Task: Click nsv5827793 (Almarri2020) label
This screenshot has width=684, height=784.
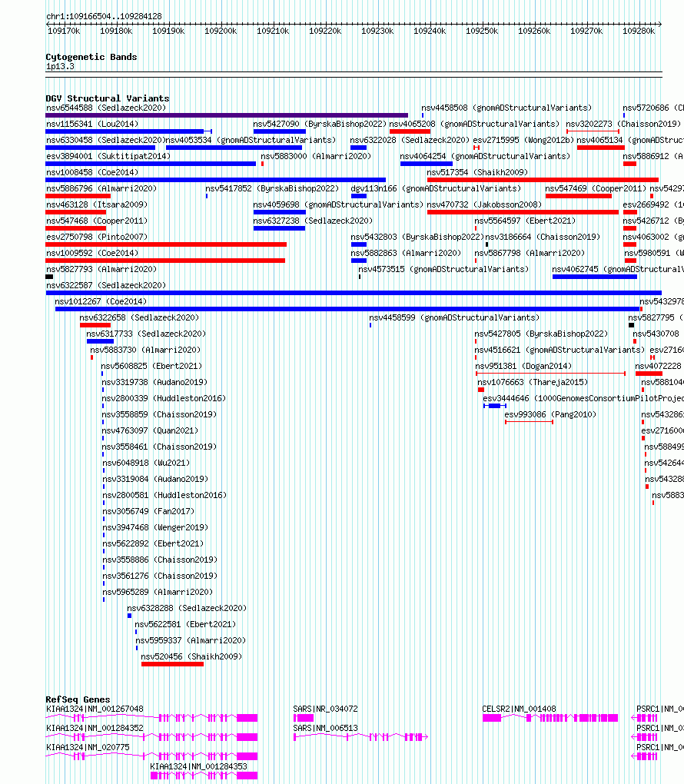Action: click(101, 270)
